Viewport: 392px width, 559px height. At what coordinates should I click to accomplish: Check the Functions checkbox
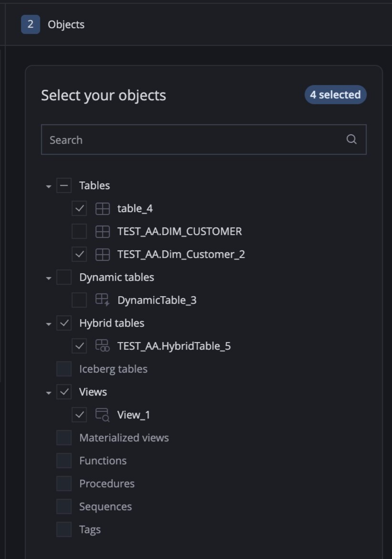click(x=64, y=460)
